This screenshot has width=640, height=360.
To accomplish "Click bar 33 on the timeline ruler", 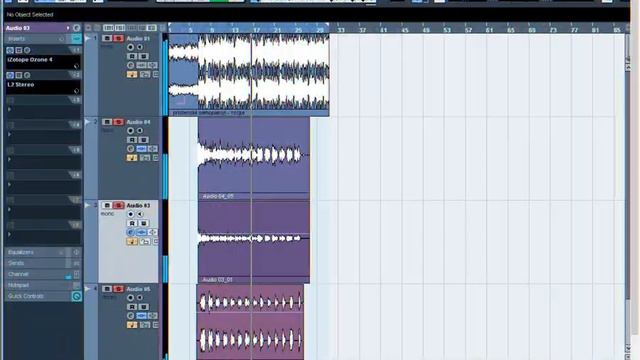I will [x=341, y=30].
